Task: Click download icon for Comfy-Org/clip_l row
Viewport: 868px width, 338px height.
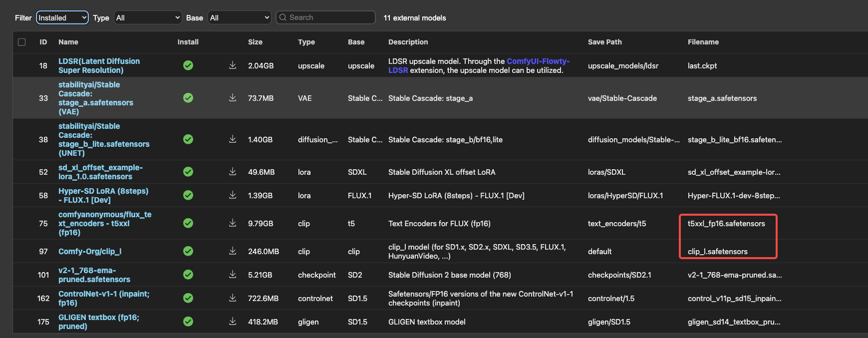Action: pyautogui.click(x=233, y=251)
